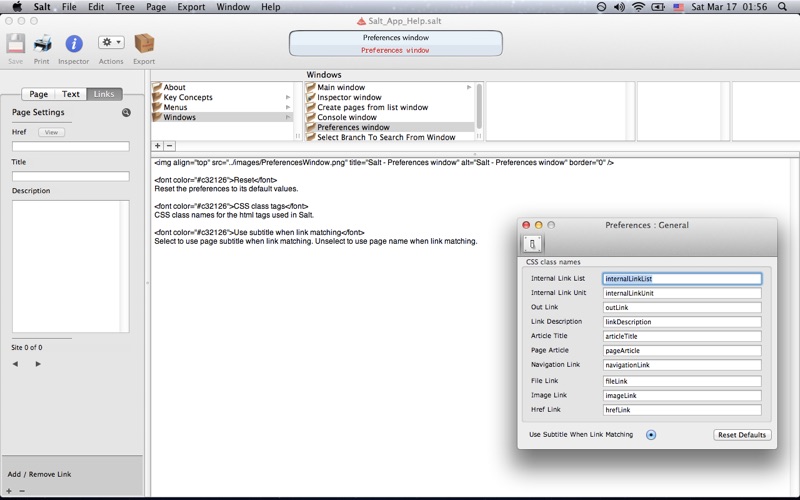Click the Reset Defaults button
The image size is (800, 500).
tap(742, 435)
